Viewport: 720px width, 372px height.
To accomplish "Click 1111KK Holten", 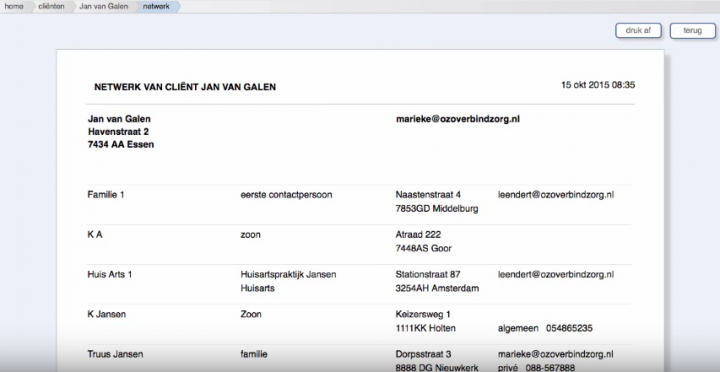I will pos(425,328).
